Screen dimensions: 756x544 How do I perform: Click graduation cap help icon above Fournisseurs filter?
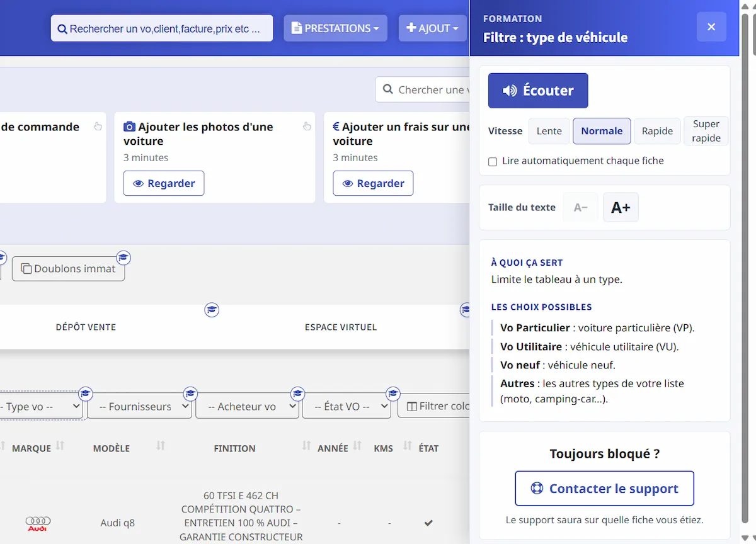click(x=190, y=394)
